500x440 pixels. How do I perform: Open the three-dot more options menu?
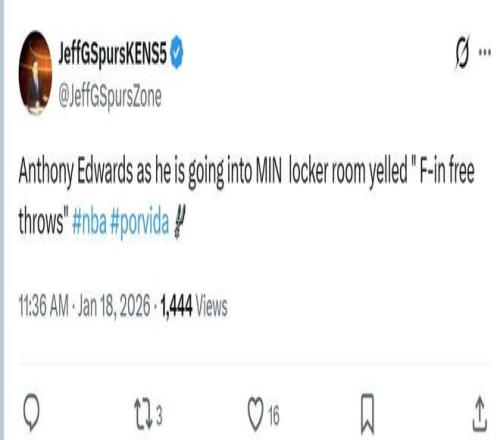(x=485, y=52)
